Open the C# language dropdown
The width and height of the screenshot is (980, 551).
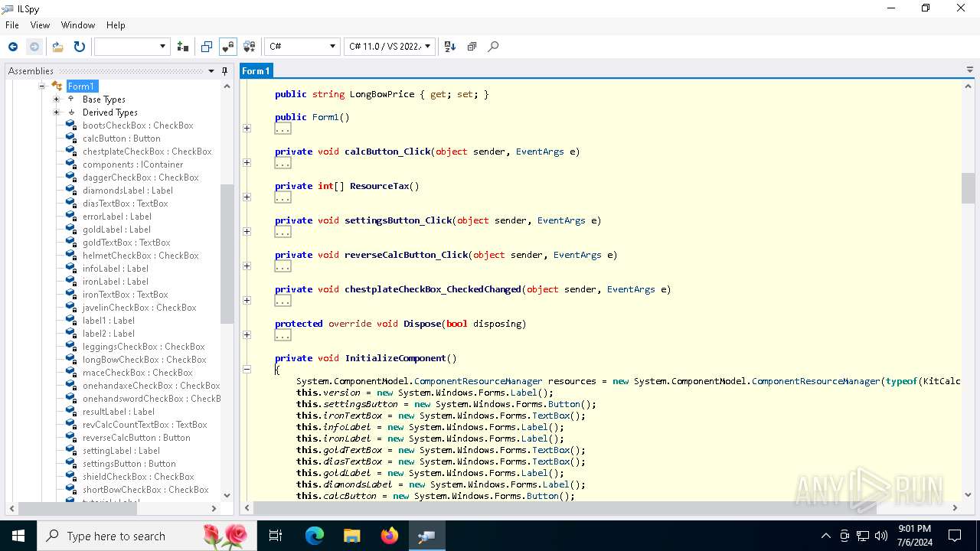[302, 47]
